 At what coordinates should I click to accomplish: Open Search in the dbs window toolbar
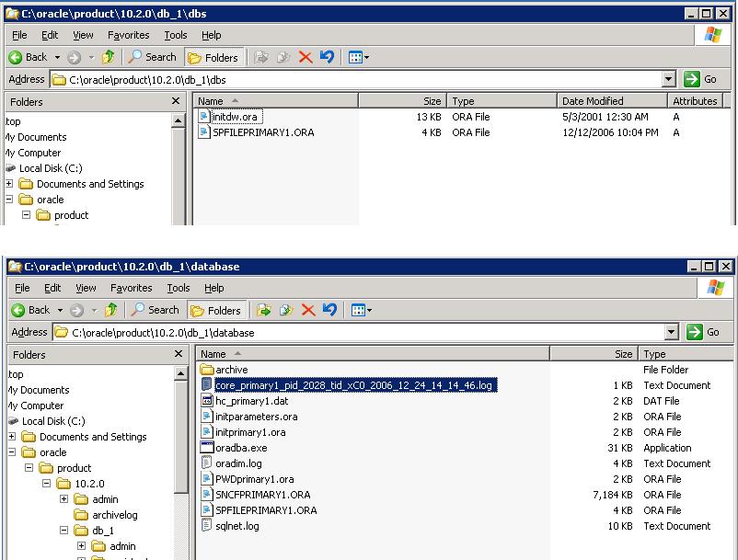(x=153, y=57)
